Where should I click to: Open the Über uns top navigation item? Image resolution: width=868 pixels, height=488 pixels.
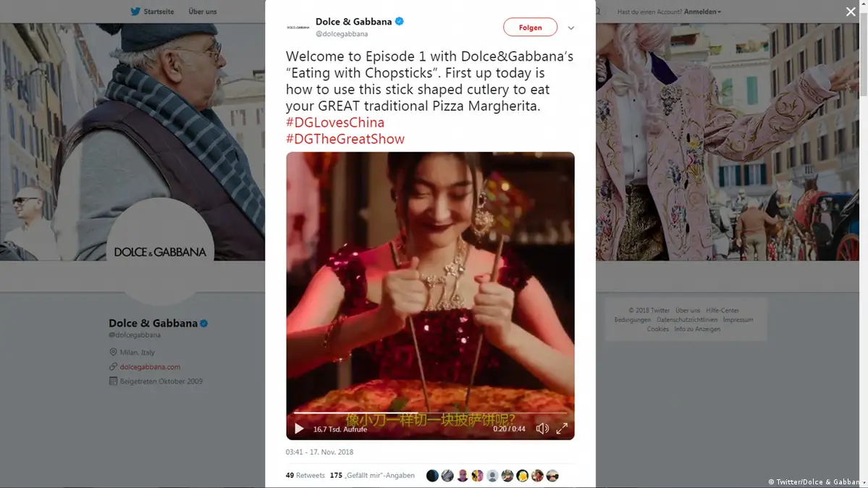pos(203,12)
